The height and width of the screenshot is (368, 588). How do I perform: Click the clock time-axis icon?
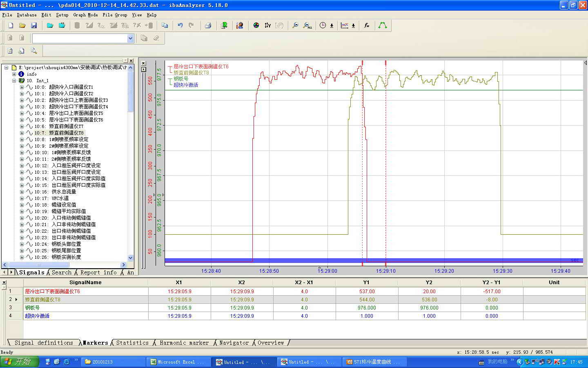pyautogui.click(x=323, y=25)
